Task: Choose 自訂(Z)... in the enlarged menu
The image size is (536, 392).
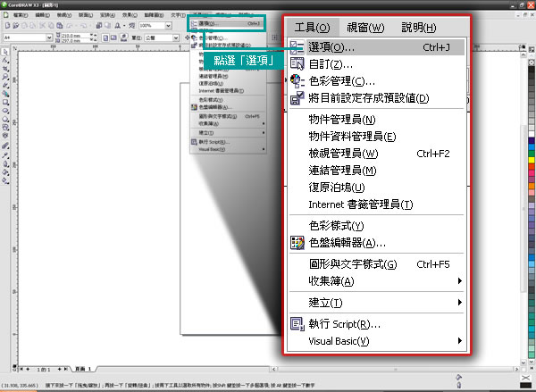Action: click(376, 64)
